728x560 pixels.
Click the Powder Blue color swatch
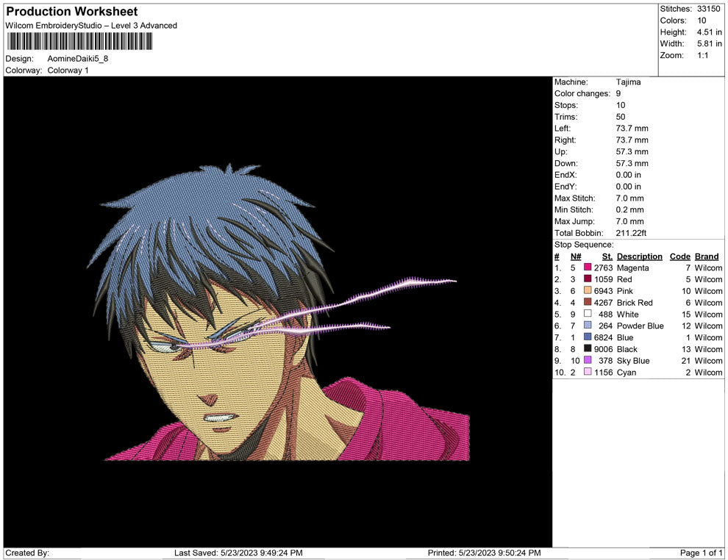pyautogui.click(x=588, y=326)
